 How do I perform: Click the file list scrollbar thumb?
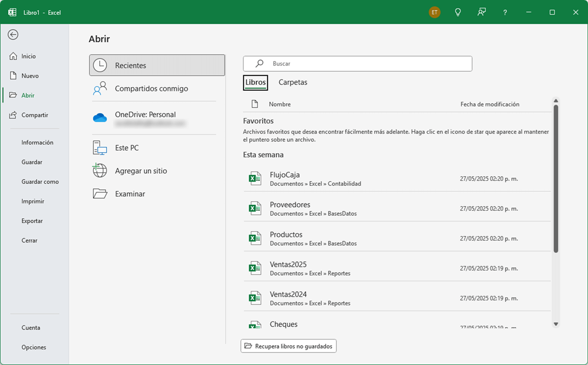[556, 178]
